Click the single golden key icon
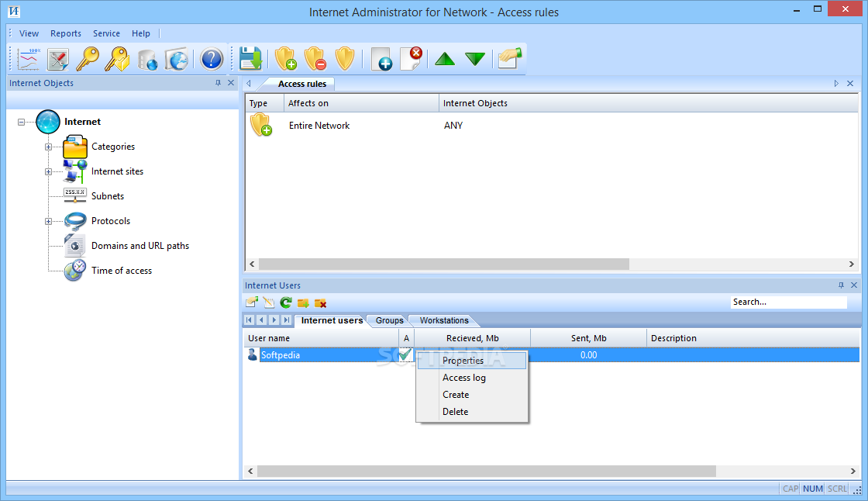Viewport: 868px width, 501px height. click(x=88, y=59)
